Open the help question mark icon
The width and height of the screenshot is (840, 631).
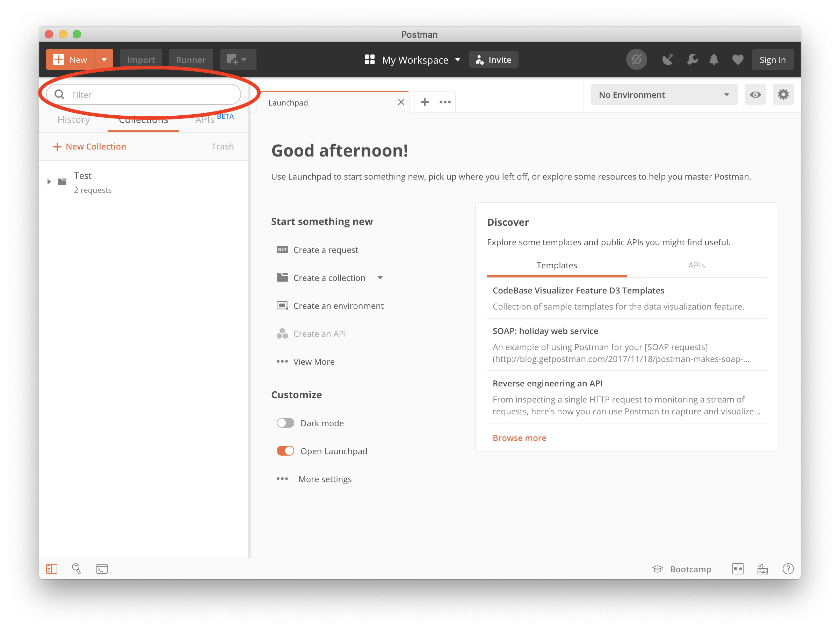[788, 569]
